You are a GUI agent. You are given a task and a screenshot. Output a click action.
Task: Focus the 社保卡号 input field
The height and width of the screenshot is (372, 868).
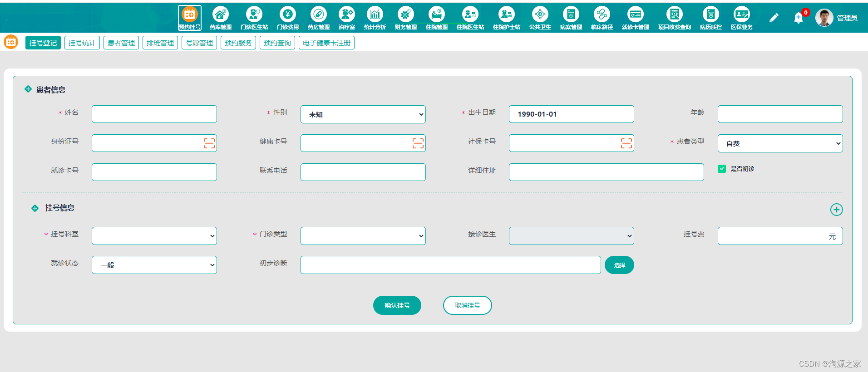[572, 143]
